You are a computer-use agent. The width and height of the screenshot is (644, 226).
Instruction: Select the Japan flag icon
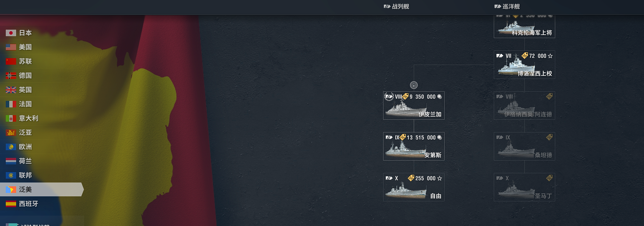click(x=11, y=33)
